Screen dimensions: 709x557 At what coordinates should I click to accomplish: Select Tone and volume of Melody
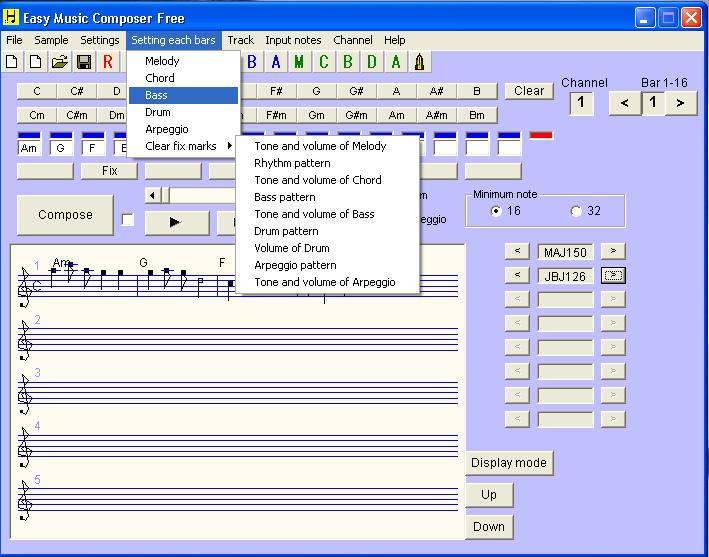[328, 146]
